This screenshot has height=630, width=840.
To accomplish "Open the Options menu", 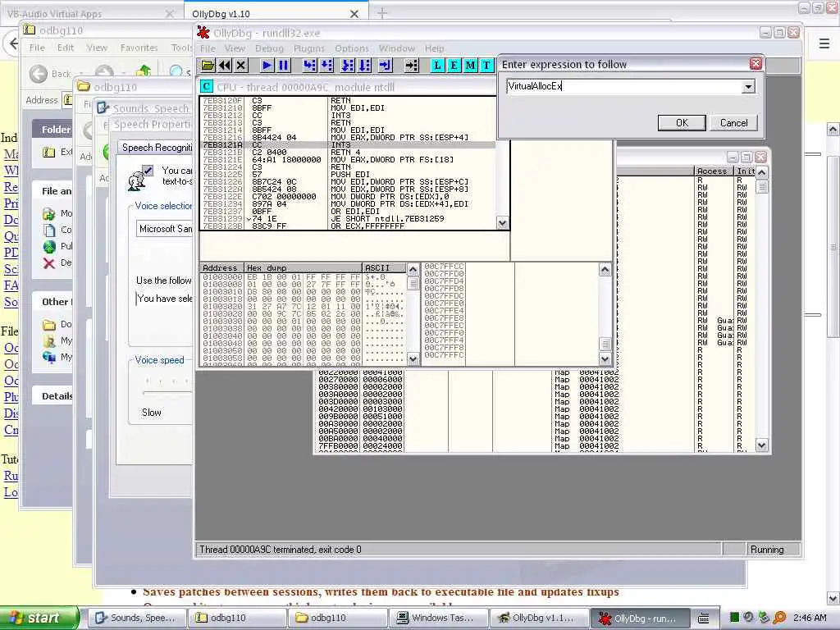I will click(351, 48).
